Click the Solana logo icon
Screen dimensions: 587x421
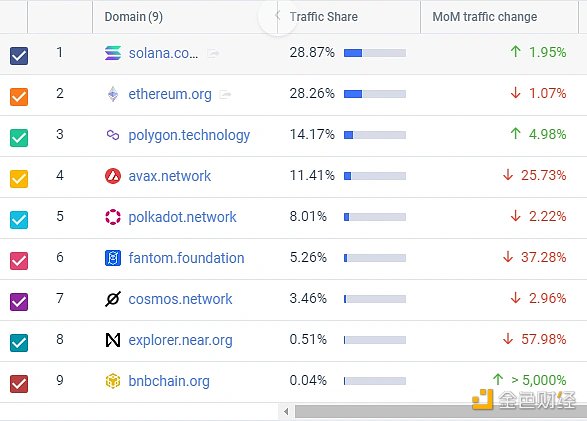113,53
